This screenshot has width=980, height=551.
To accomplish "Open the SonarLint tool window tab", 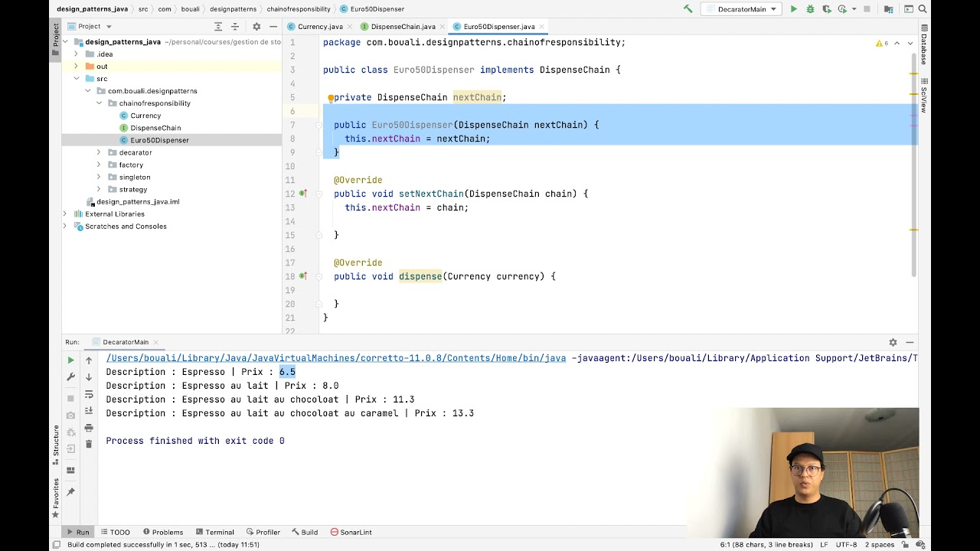I will [x=351, y=532].
